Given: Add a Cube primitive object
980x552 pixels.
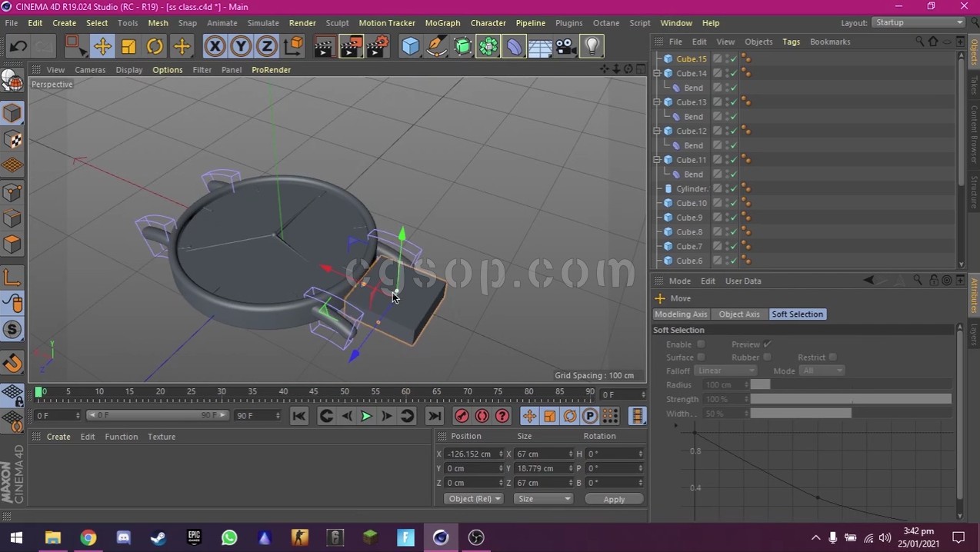Looking at the screenshot, I should [x=411, y=47].
